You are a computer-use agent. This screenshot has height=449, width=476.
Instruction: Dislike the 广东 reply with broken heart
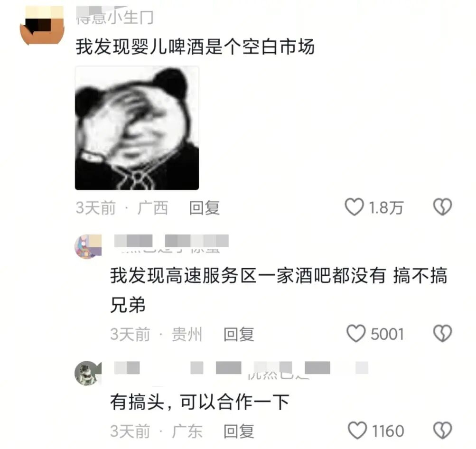coord(442,430)
